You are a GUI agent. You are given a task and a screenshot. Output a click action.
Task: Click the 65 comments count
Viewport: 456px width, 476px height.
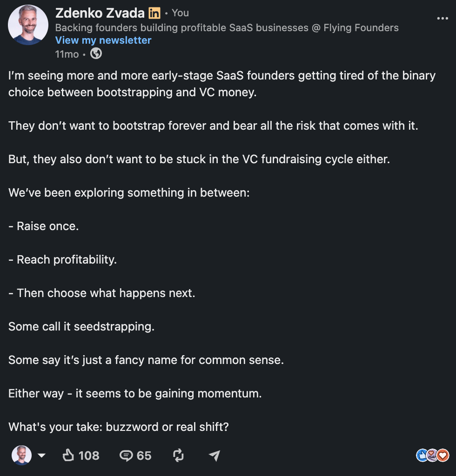tap(144, 456)
